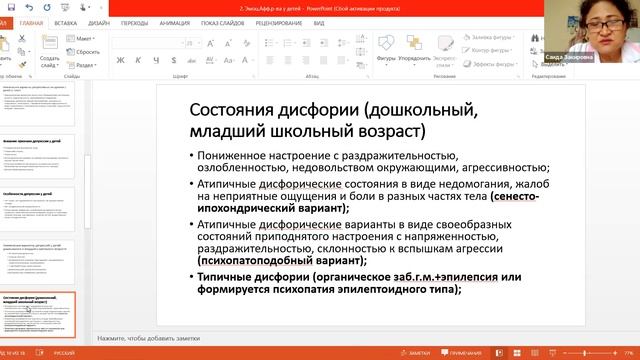Viewport: 640px width, 360px height.
Task: Start the slideshow from the status bar
Action: click(x=553, y=353)
